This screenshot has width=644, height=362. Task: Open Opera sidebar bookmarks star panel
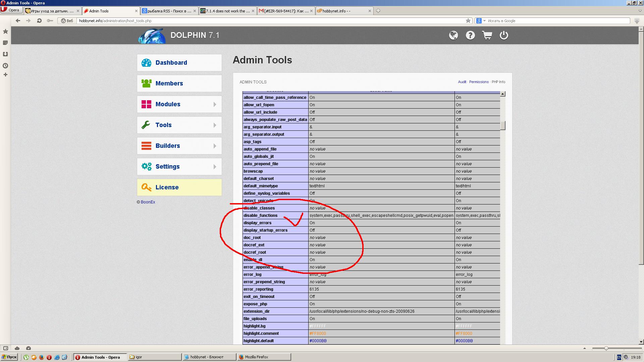coord(5,32)
